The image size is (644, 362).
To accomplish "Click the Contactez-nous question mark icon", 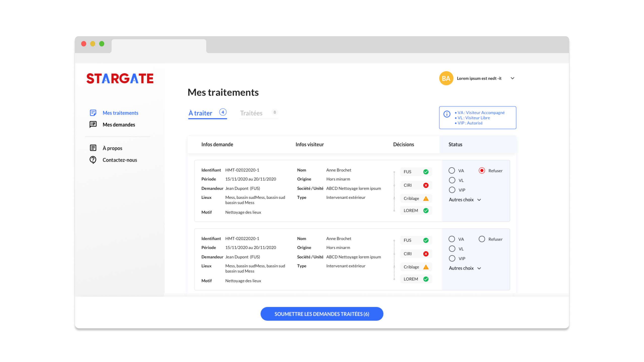I will coord(93,160).
